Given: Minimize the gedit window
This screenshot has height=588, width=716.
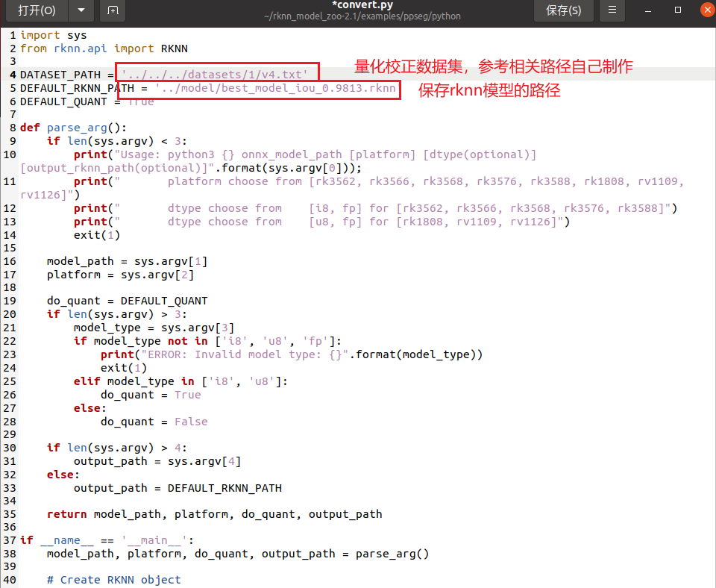Looking at the screenshot, I should (647, 10).
